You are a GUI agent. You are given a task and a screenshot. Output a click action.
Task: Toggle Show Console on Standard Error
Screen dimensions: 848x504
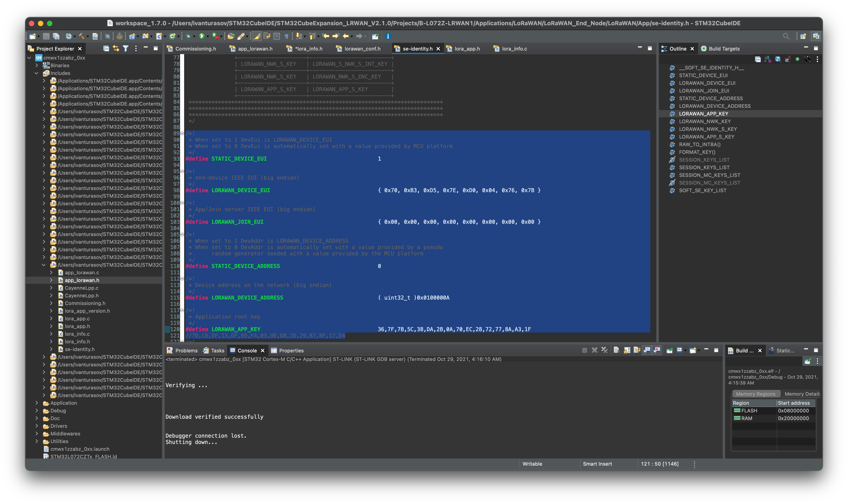657,350
